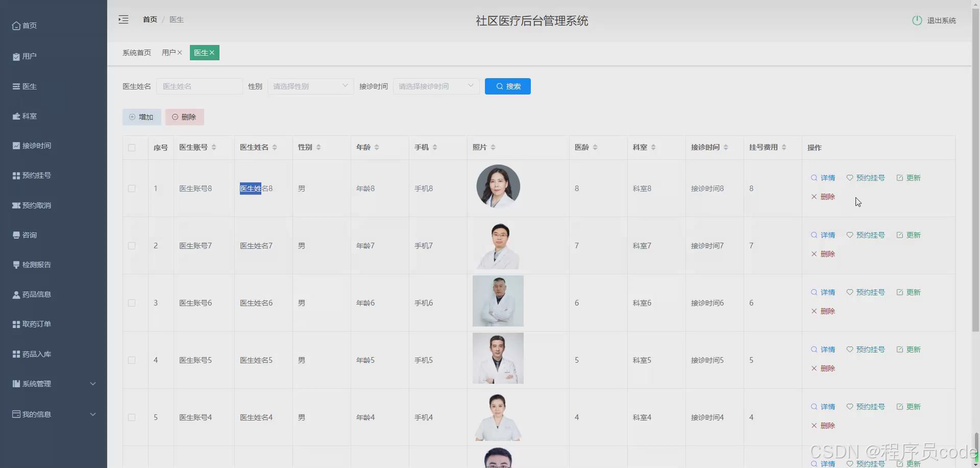Click the blue 搜索 button
Viewport: 980px width, 468px height.
tap(508, 86)
